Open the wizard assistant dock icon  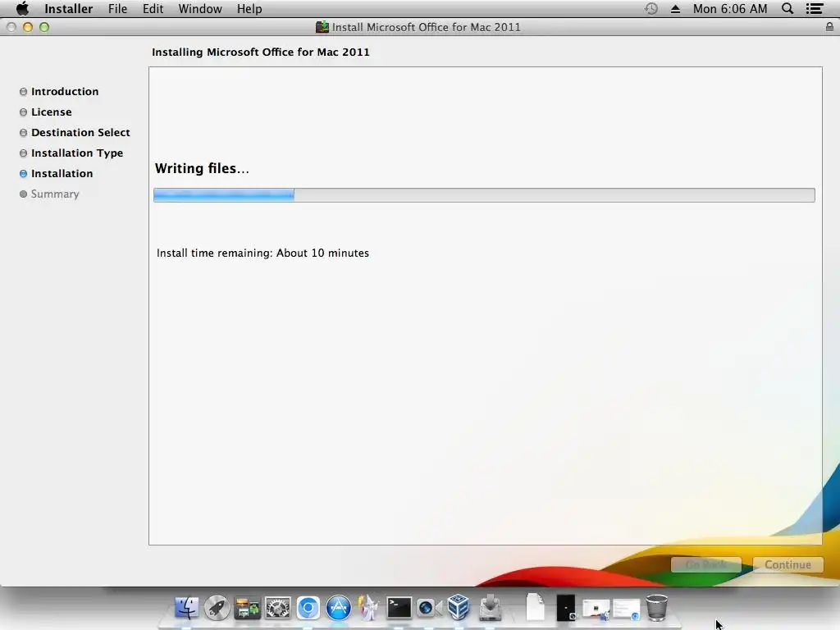(368, 608)
